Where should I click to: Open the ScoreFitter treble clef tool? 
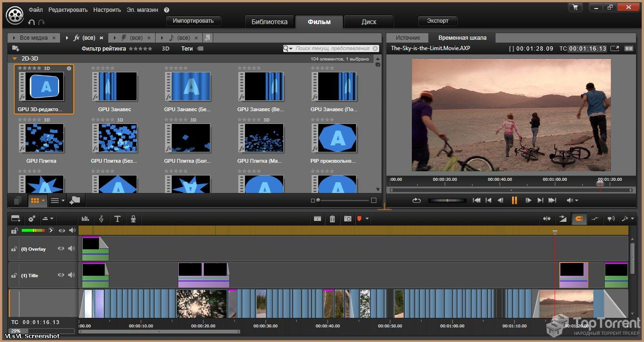pos(101,219)
